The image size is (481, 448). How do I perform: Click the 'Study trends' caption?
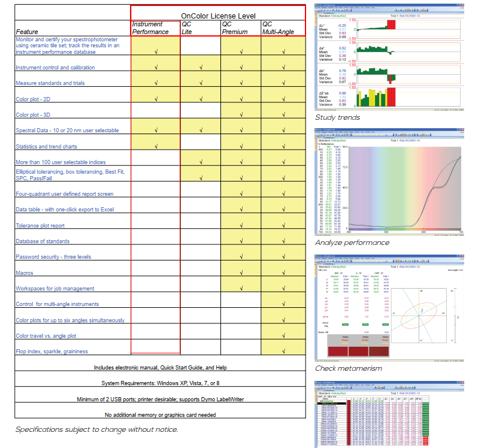[337, 117]
